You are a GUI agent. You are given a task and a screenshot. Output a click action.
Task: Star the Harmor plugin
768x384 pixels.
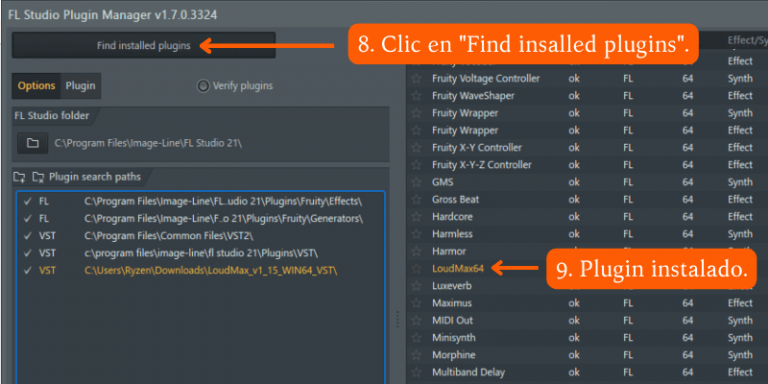point(416,251)
